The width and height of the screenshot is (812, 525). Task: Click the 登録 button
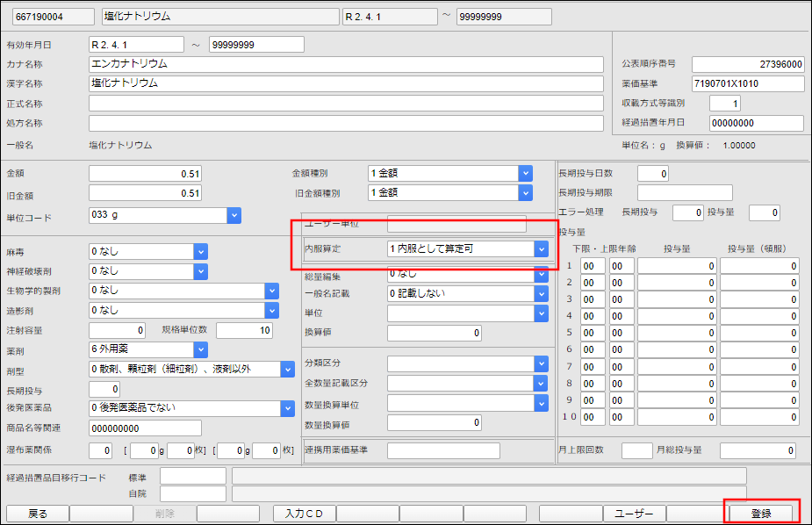coord(761,513)
